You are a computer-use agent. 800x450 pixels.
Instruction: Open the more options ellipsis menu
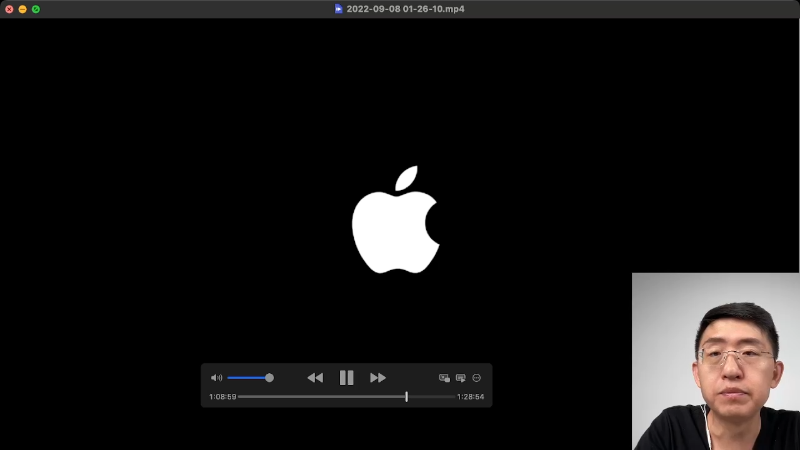tap(477, 378)
